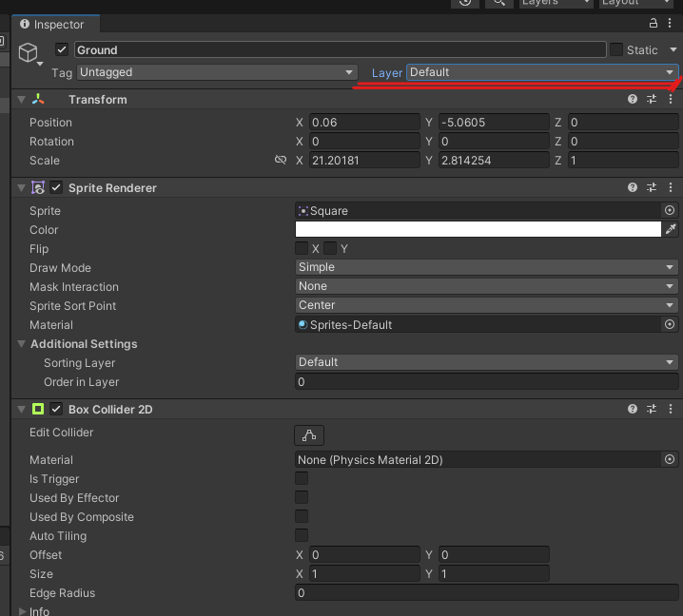Open undo history in top toolbar

point(465,3)
